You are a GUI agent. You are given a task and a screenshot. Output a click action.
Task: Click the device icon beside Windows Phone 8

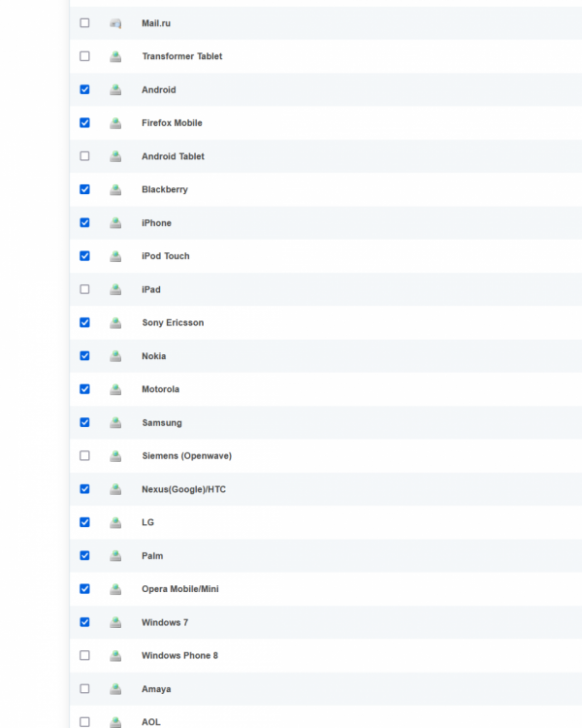click(x=115, y=656)
